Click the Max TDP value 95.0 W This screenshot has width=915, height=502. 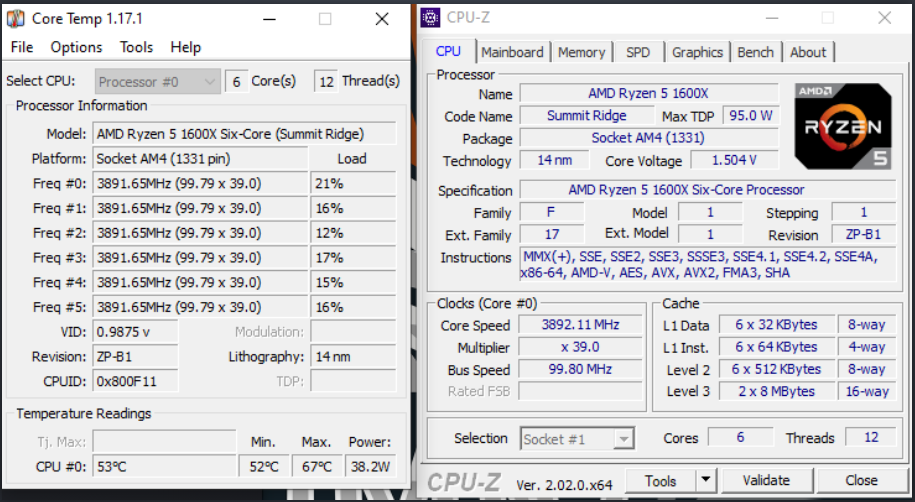(x=750, y=116)
